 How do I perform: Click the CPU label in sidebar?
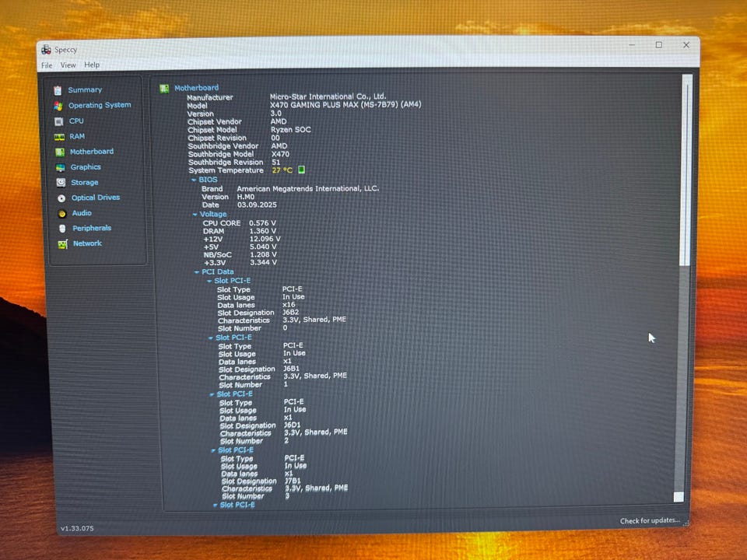(x=76, y=121)
